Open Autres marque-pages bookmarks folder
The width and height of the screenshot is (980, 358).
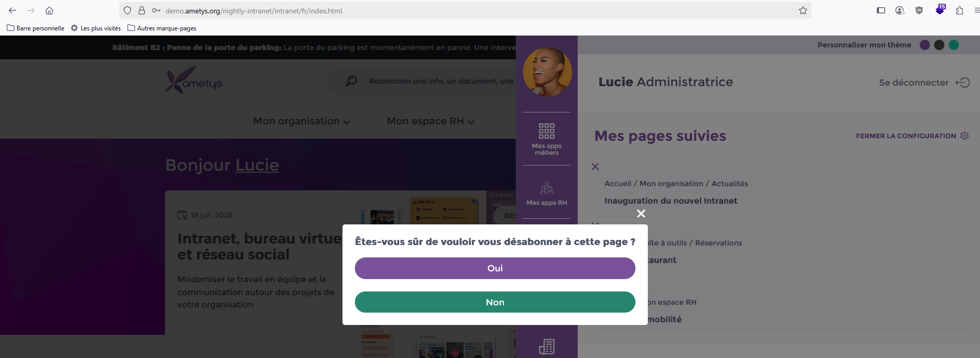click(x=161, y=28)
